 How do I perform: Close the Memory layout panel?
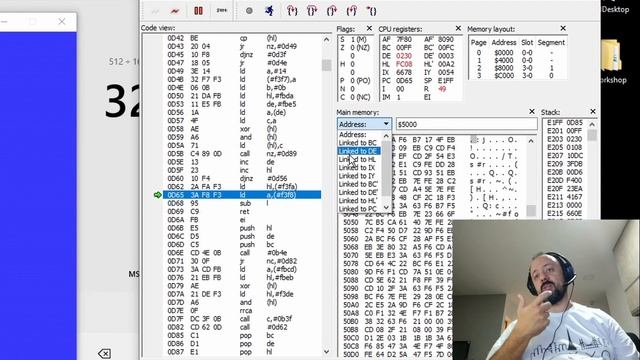[563, 28]
